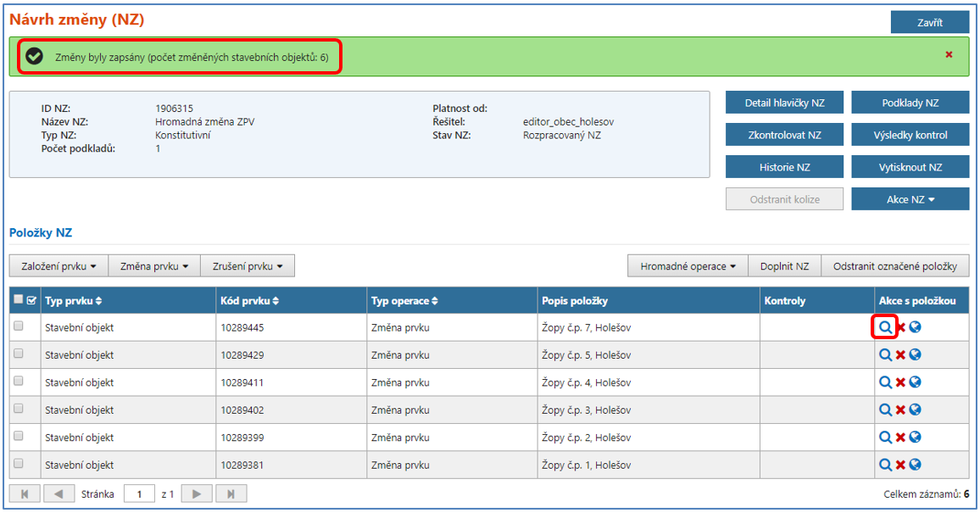
Task: Remove item Žopy č.p. 2 red cross
Action: pyautogui.click(x=900, y=438)
